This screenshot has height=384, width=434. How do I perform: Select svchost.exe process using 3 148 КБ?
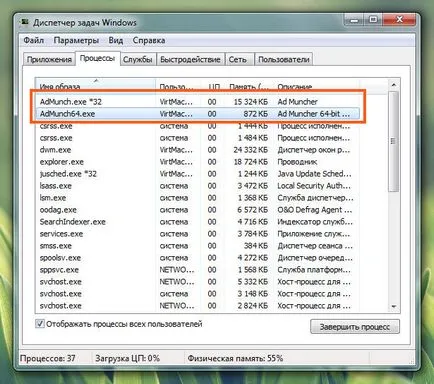click(197, 294)
